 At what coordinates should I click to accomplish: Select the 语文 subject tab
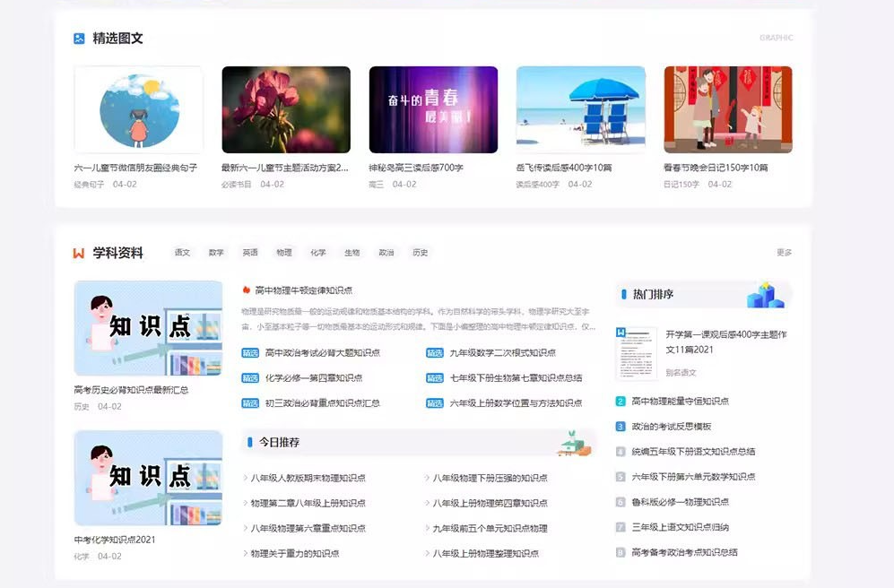[182, 253]
